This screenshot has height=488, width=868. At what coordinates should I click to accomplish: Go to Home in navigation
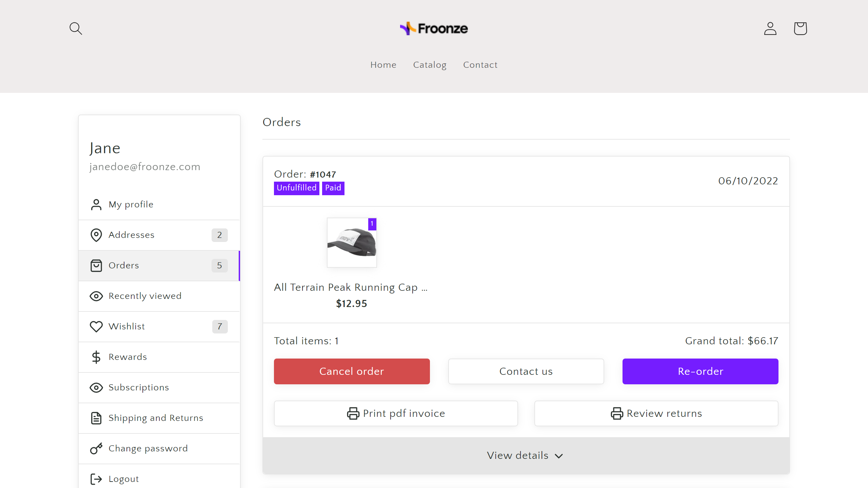point(383,65)
